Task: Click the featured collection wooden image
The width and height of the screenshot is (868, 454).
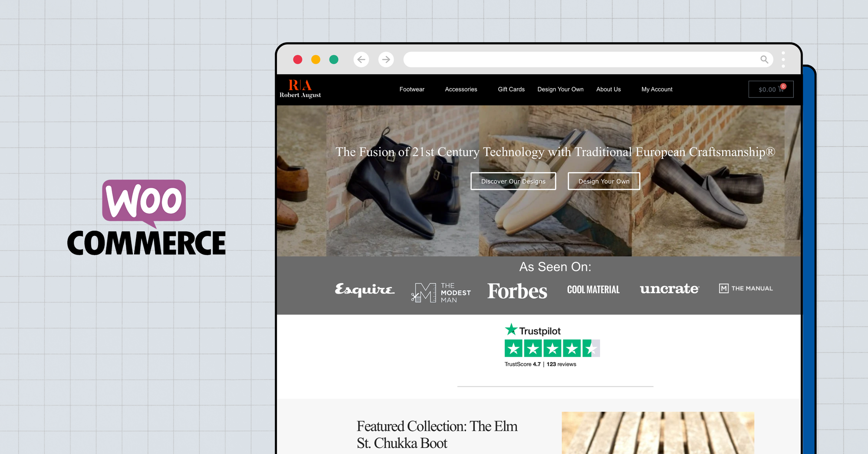Action: pyautogui.click(x=658, y=433)
